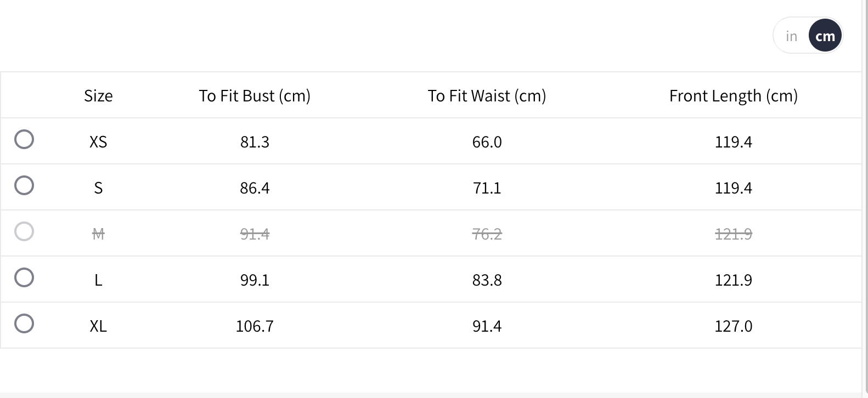Switch units to cm
The width and height of the screenshot is (868, 398).
click(825, 36)
